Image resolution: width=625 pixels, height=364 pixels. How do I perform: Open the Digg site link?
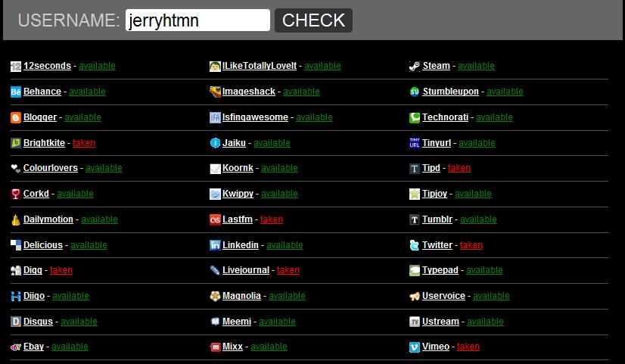pyautogui.click(x=33, y=270)
